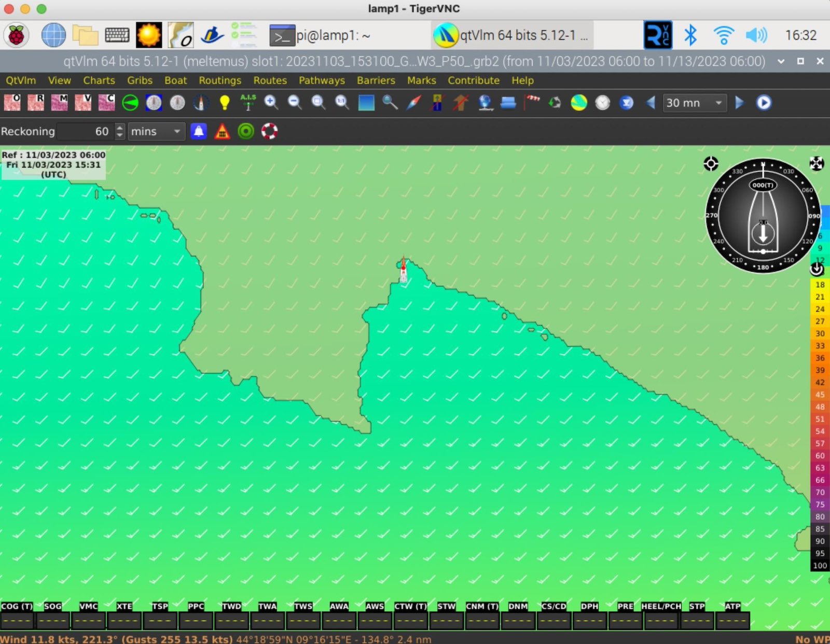
Task: Increase Reckoning value with the up stepper
Action: click(x=120, y=127)
